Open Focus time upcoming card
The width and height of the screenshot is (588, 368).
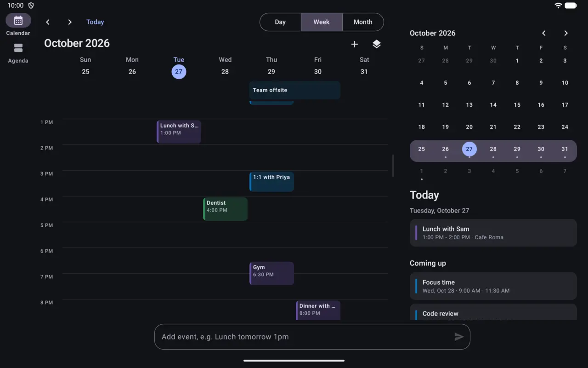coord(493,286)
